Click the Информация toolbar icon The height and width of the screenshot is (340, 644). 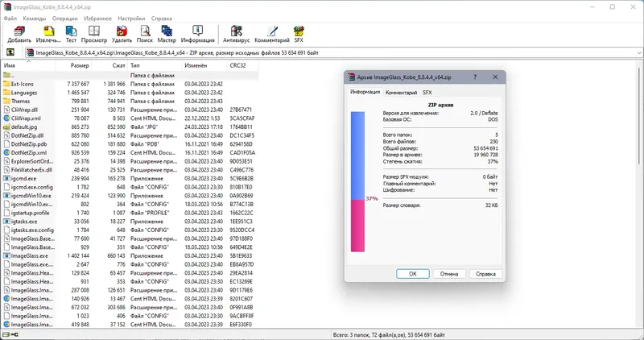[x=197, y=31]
